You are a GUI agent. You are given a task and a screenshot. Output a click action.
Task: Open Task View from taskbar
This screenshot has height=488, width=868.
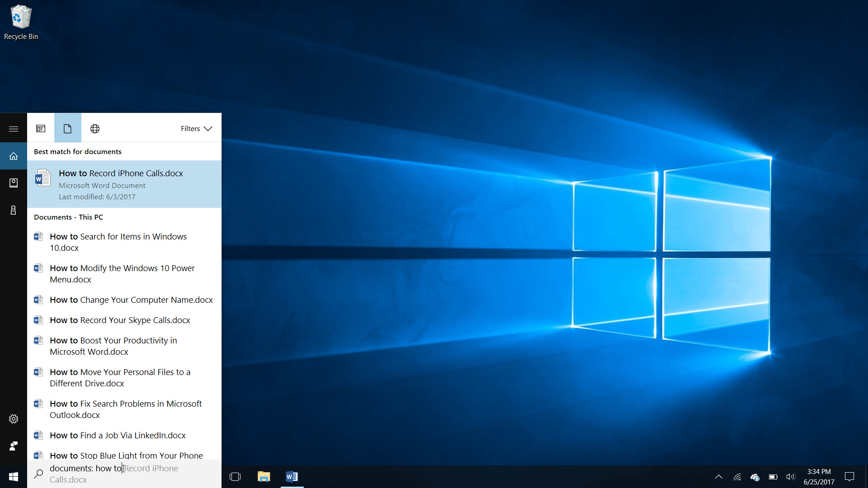pyautogui.click(x=235, y=477)
